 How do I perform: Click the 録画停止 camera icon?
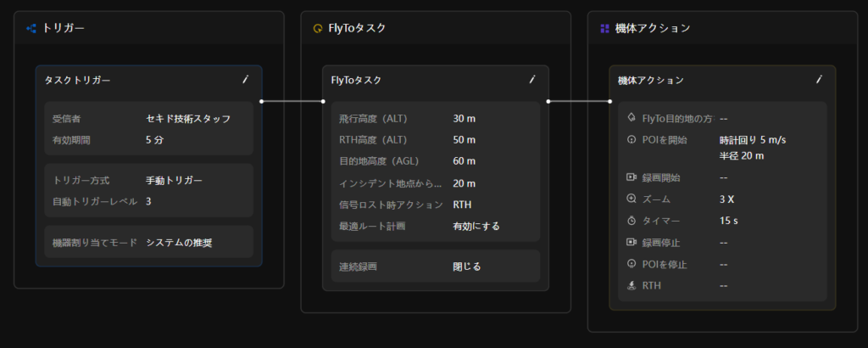click(631, 243)
